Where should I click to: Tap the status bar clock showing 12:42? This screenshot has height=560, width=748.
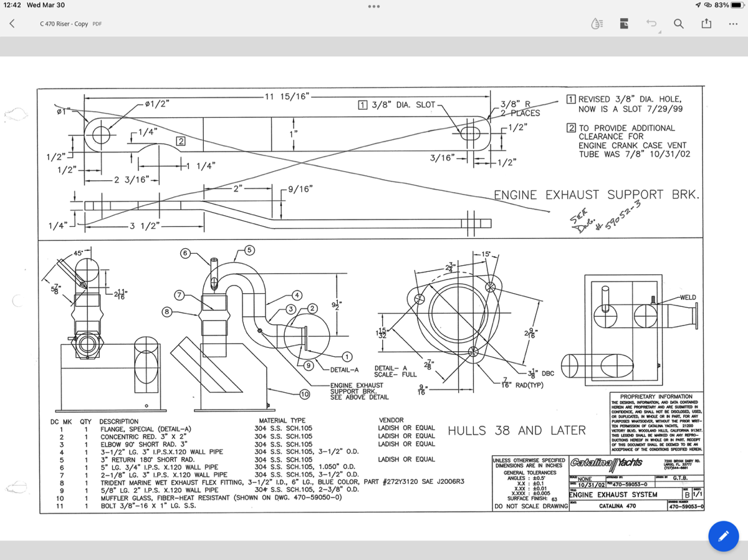point(12,5)
